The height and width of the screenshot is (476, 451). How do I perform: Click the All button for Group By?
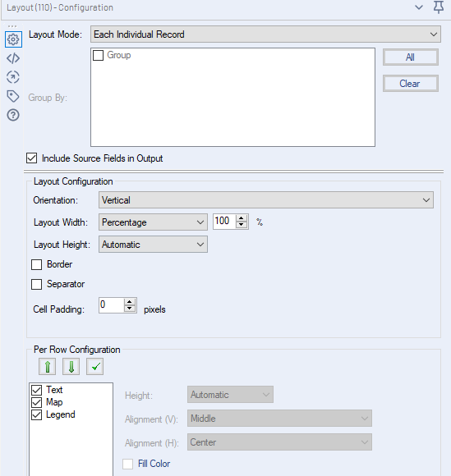click(410, 57)
